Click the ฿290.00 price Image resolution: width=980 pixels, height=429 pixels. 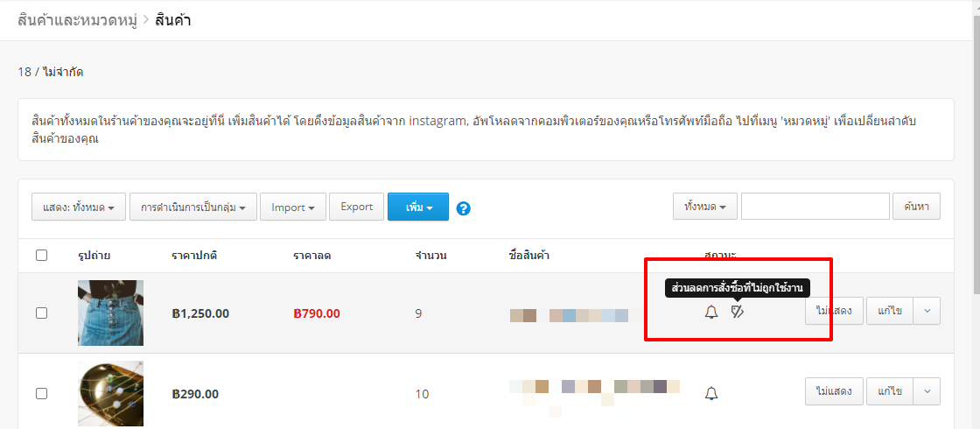click(x=195, y=394)
